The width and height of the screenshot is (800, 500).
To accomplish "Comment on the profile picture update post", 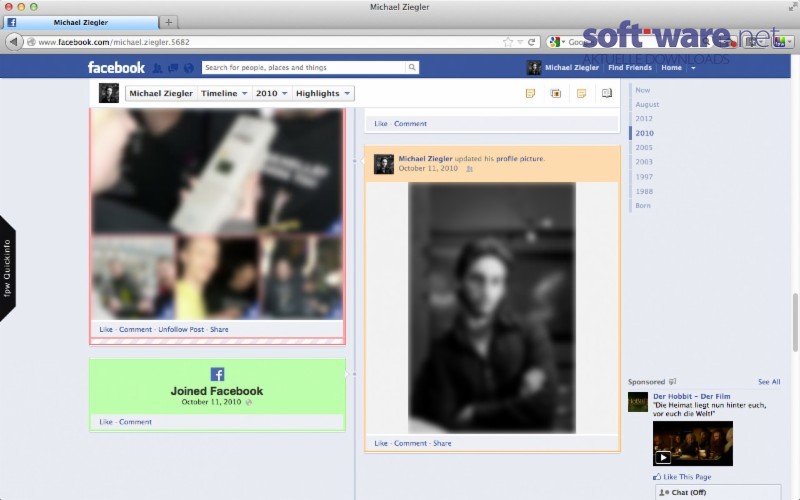I will [410, 443].
